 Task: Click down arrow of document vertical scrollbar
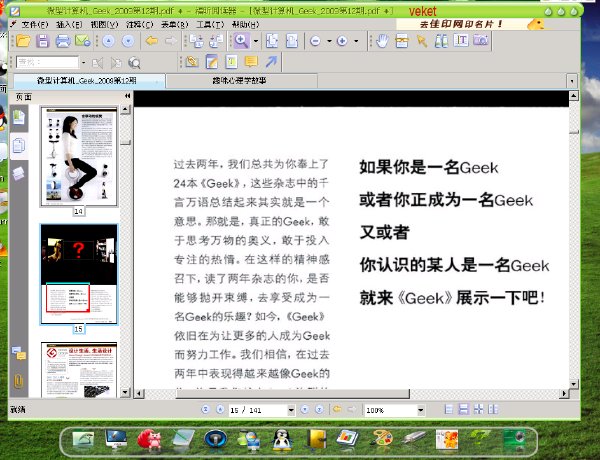point(574,383)
